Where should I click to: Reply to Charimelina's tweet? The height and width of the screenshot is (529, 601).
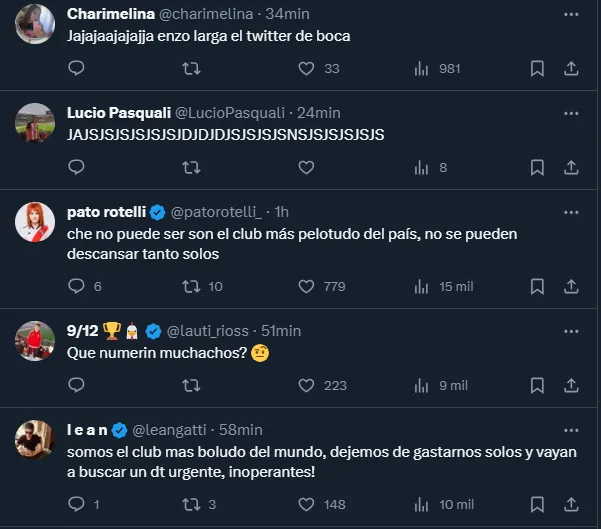(77, 69)
